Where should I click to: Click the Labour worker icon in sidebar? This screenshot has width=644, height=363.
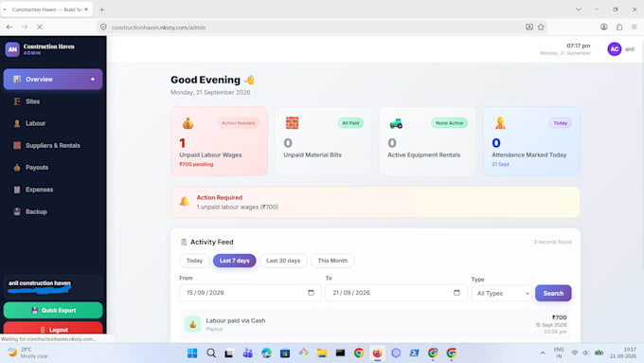point(17,123)
